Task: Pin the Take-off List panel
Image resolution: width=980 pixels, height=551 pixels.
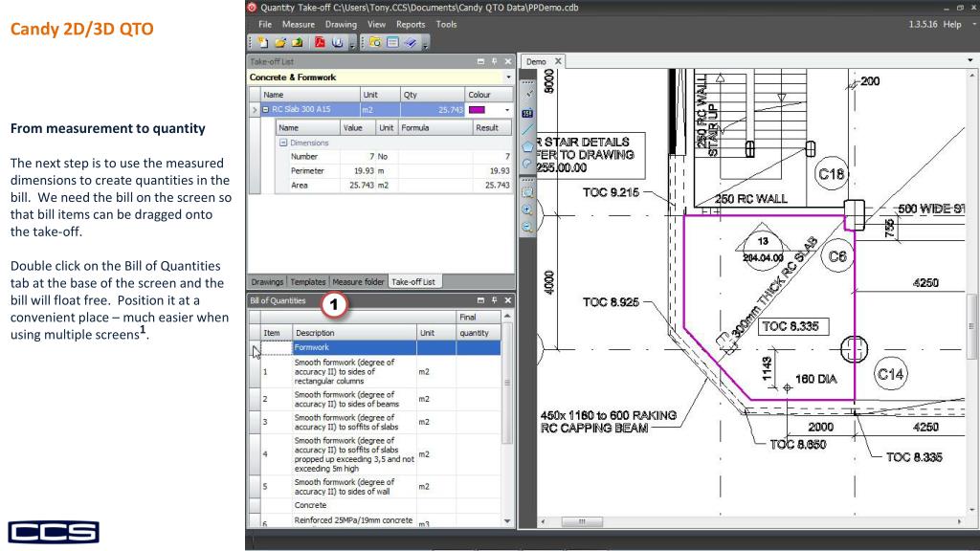Action: click(495, 61)
